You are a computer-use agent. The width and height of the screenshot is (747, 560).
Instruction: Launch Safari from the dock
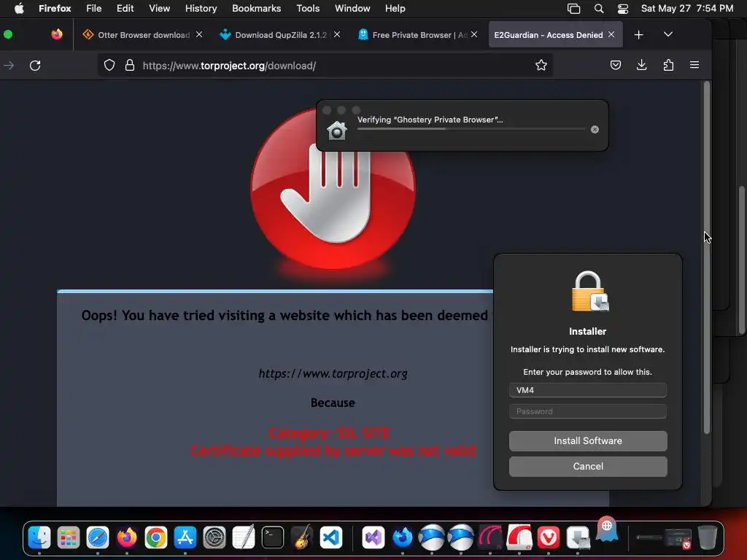coord(98,537)
